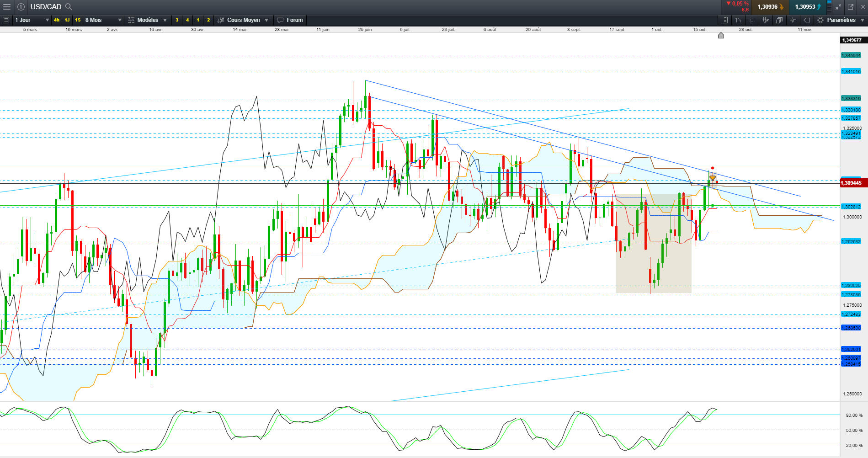868x458 pixels.
Task: Click the 28 oct. date on time axis
Action: pos(746,30)
